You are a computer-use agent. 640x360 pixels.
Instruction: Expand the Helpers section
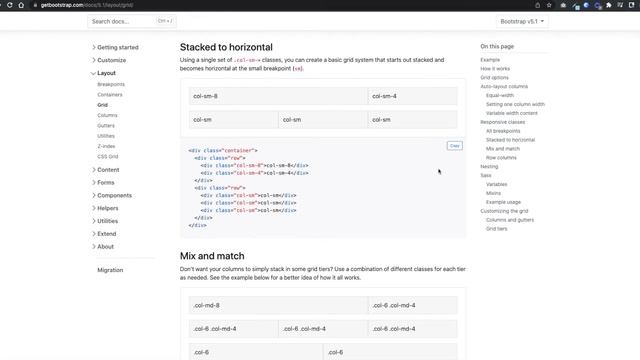(x=105, y=208)
